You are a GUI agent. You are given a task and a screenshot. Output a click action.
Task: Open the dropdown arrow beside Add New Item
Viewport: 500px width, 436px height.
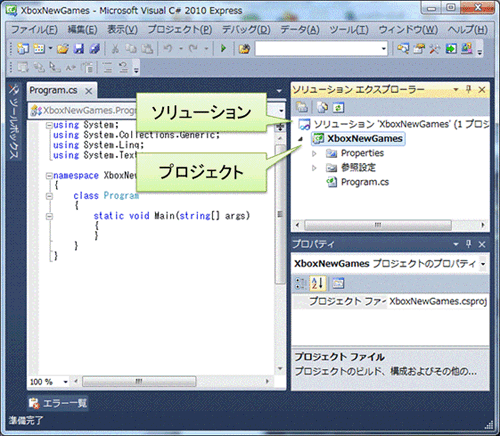click(x=50, y=49)
